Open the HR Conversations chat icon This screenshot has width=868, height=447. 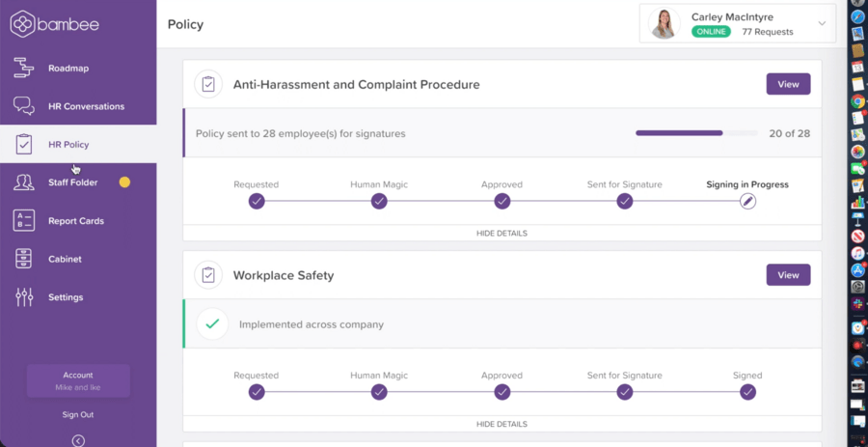coord(24,106)
